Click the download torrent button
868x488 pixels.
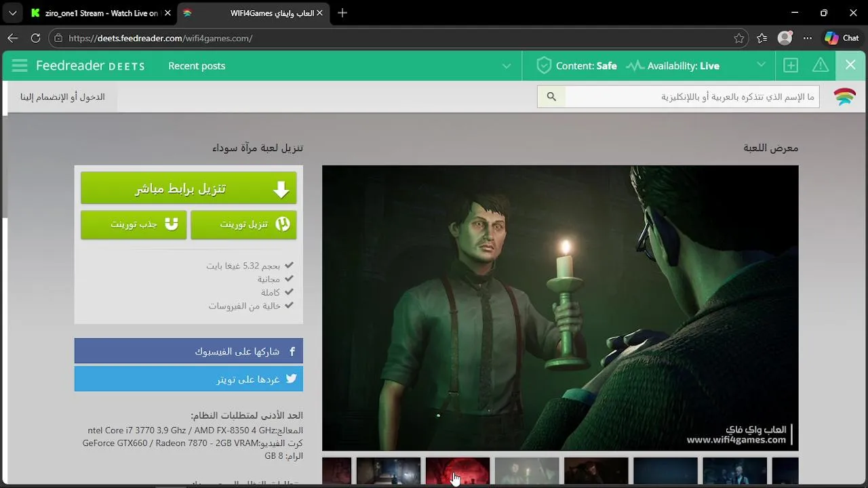pos(243,224)
